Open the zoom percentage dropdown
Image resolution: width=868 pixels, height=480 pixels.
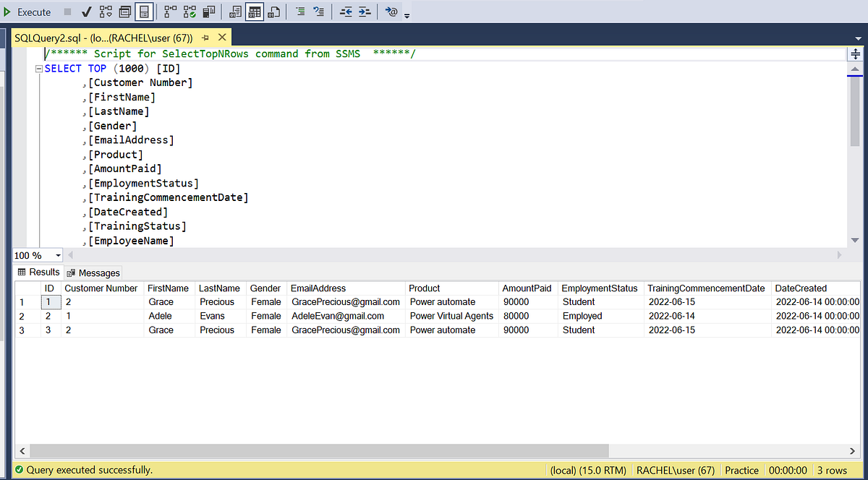(x=56, y=255)
